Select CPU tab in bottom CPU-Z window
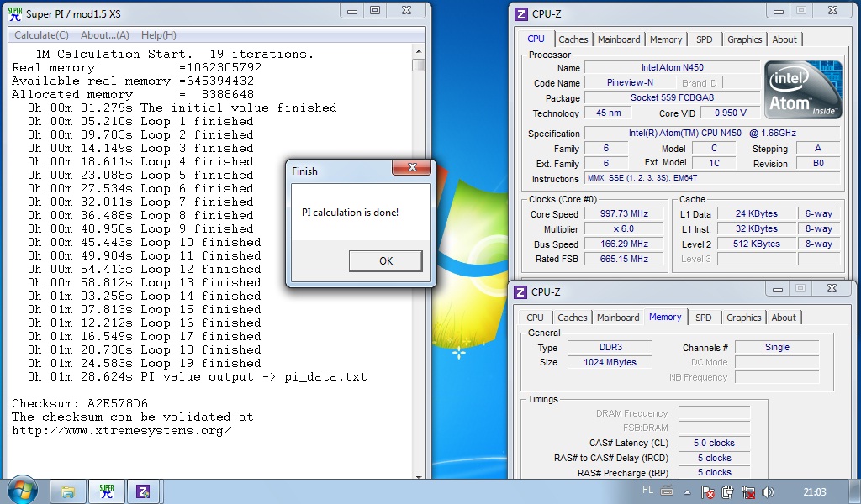This screenshot has height=504, width=861. click(x=535, y=318)
